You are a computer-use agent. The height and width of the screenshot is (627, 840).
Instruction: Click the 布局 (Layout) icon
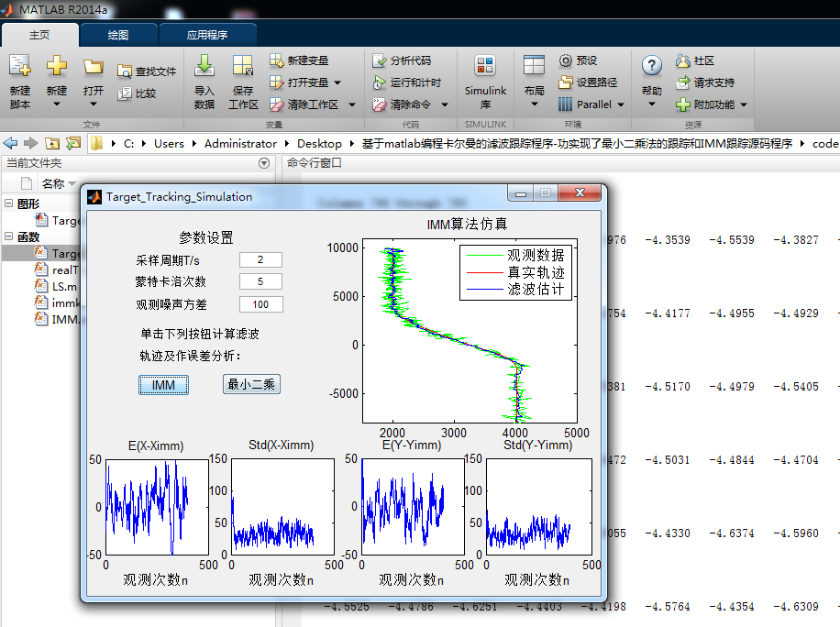534,65
